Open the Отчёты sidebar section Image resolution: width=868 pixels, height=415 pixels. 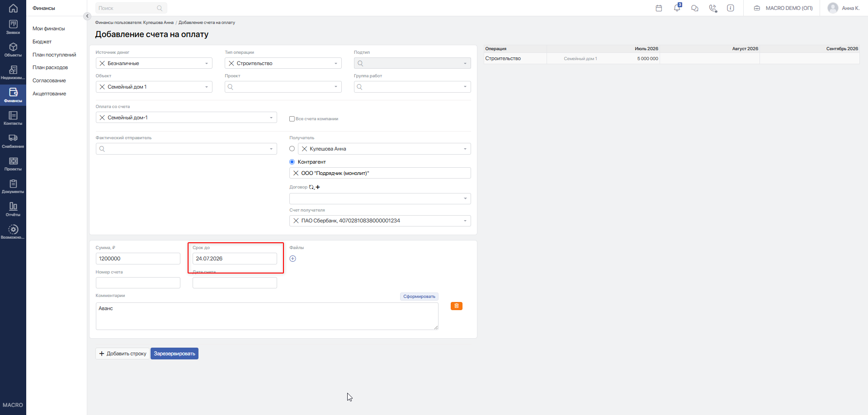(13, 209)
